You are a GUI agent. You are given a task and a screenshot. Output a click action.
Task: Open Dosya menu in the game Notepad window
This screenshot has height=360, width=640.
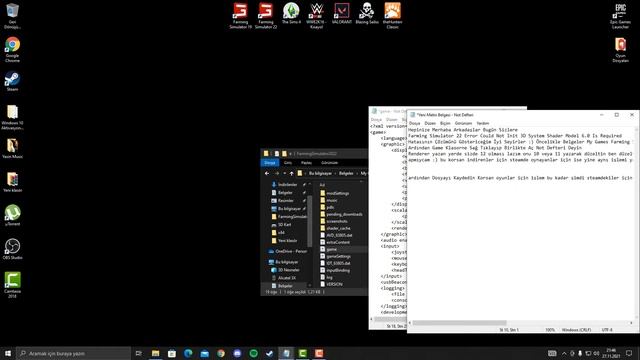(376, 120)
